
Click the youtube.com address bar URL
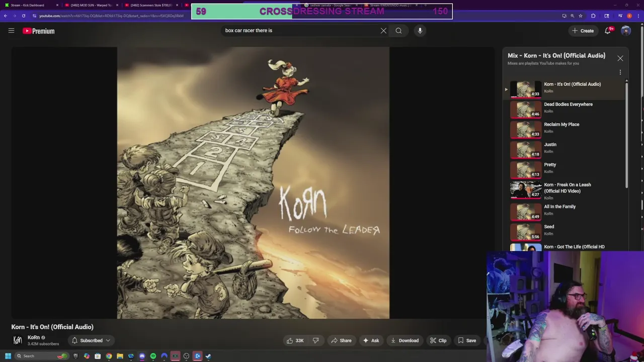pos(111,16)
